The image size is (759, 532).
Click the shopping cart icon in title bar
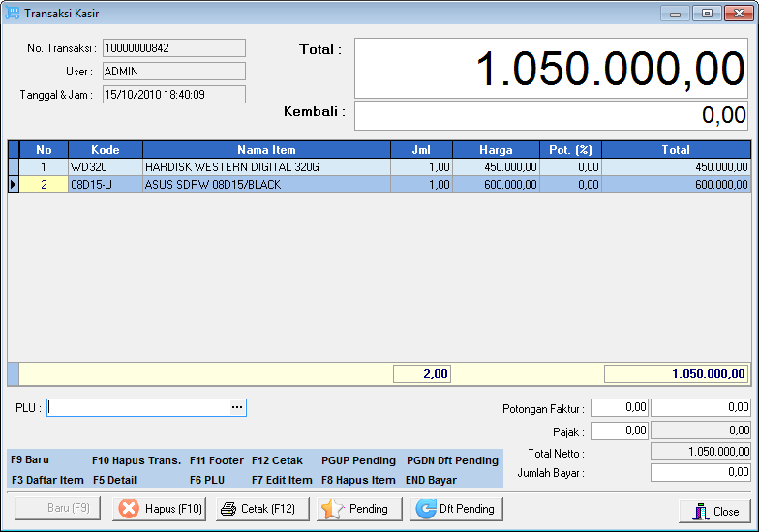tap(12, 14)
